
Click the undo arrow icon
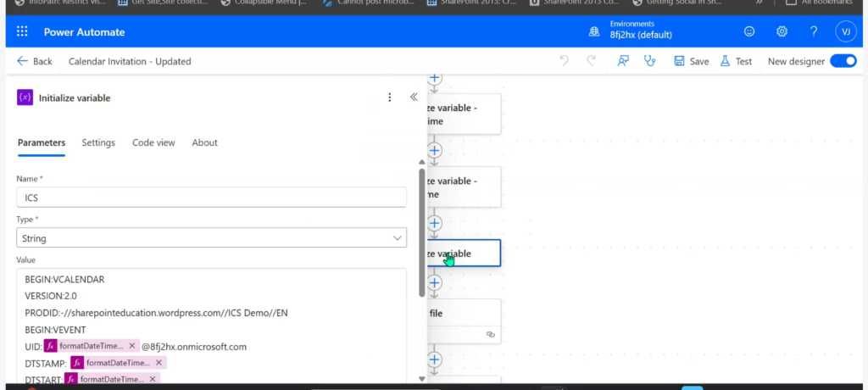pos(564,61)
